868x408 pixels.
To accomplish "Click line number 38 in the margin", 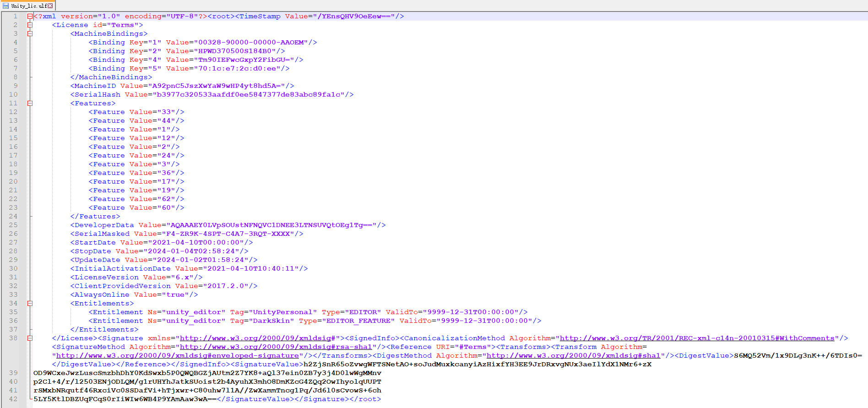I will (x=13, y=338).
